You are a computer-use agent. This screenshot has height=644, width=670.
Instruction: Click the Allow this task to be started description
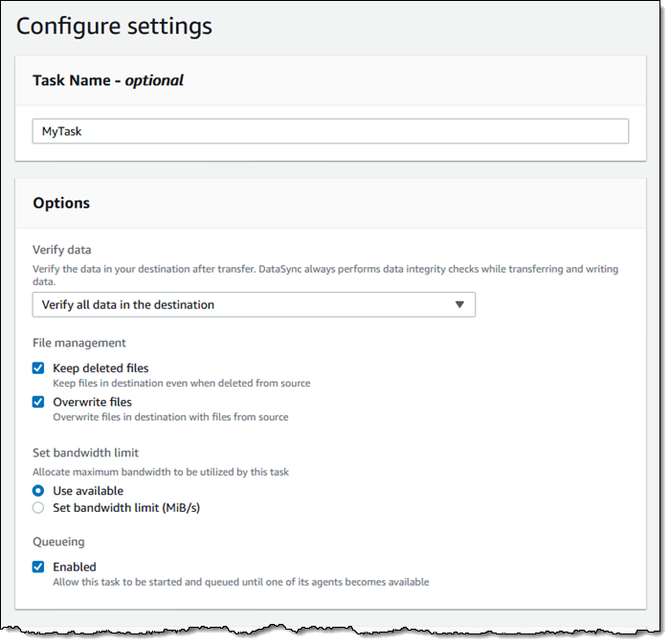(x=240, y=582)
